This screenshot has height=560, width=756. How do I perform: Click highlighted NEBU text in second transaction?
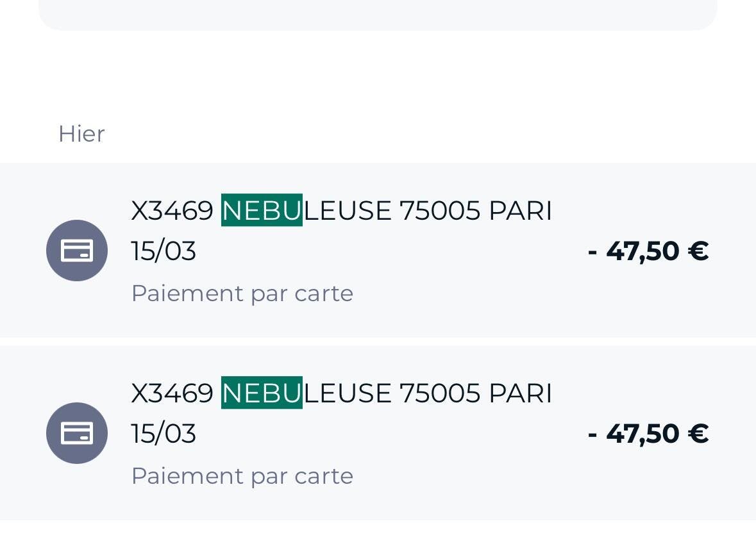(262, 393)
